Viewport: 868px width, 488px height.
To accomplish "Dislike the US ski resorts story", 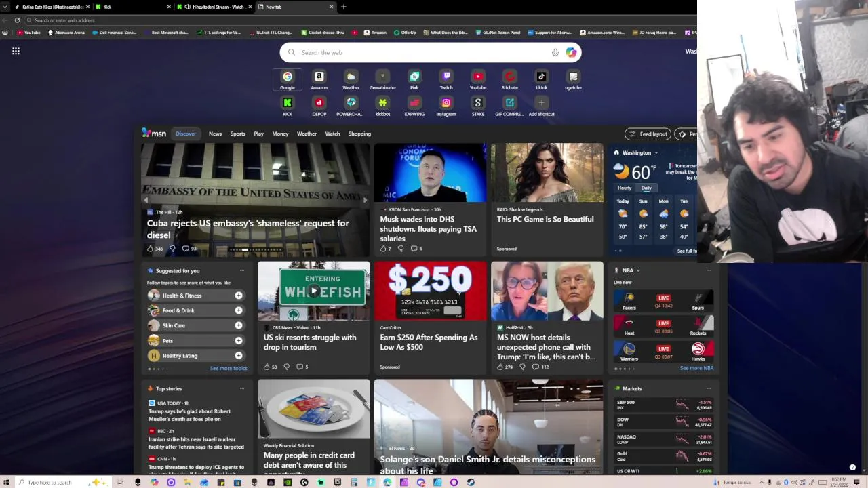I will [x=287, y=367].
